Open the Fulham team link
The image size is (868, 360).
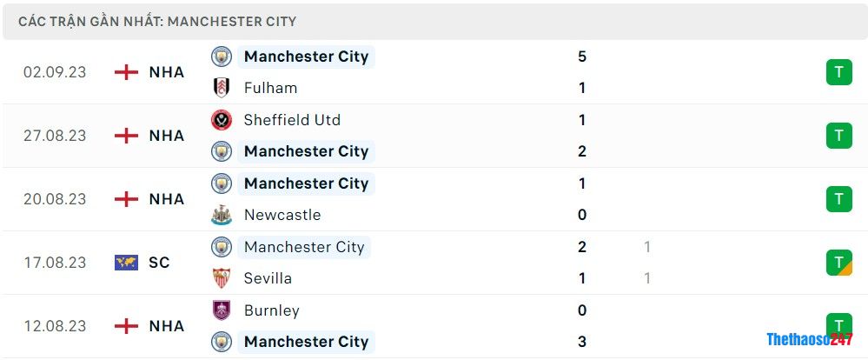tap(271, 88)
